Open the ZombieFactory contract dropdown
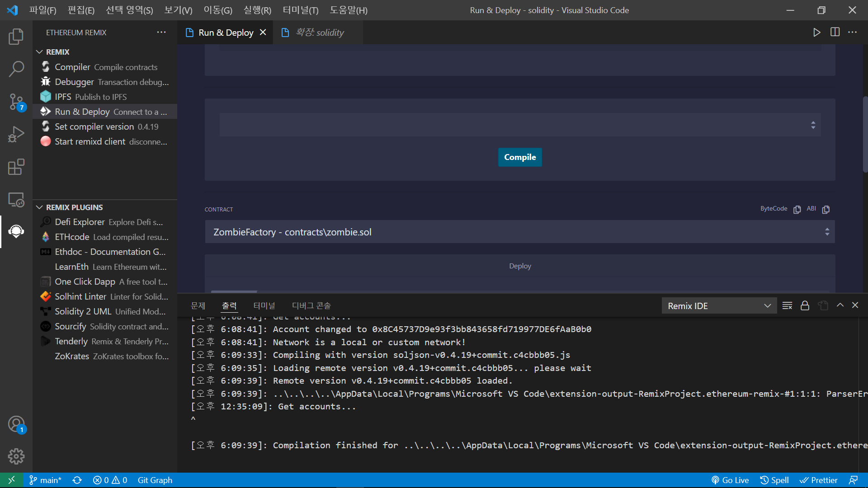 point(519,232)
